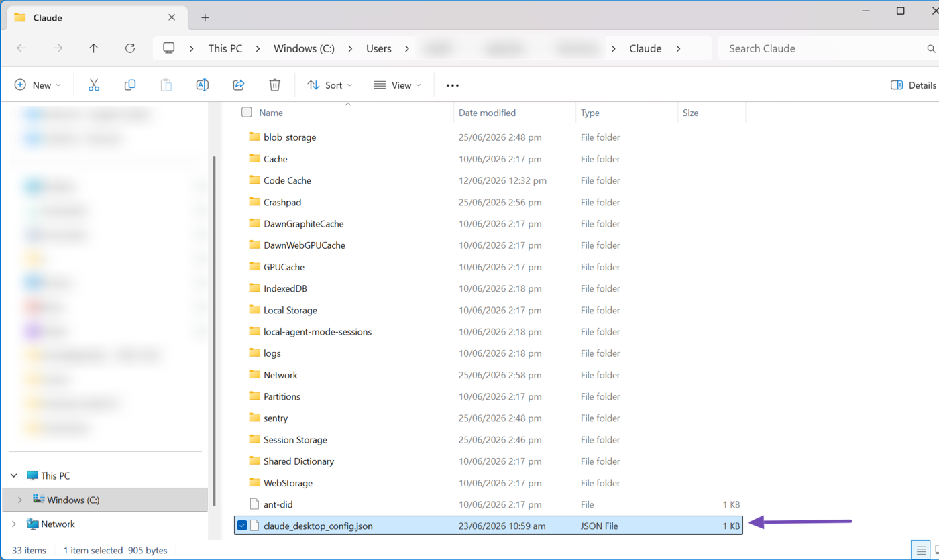Expand Network tree node arrow
The image size is (939, 560).
pyautogui.click(x=13, y=524)
